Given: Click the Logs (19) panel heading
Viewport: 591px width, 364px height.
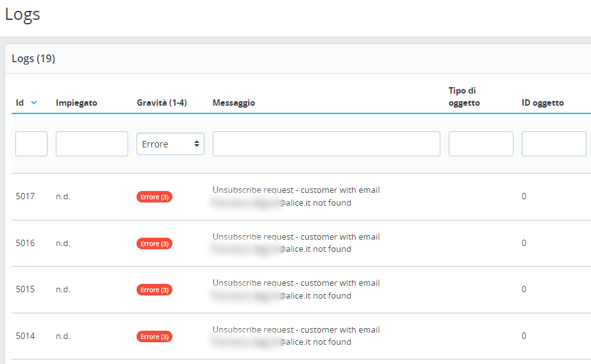Looking at the screenshot, I should [x=33, y=59].
